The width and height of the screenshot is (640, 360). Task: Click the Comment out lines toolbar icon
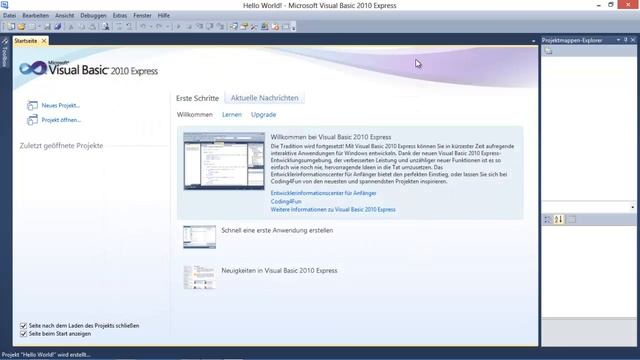(119, 27)
